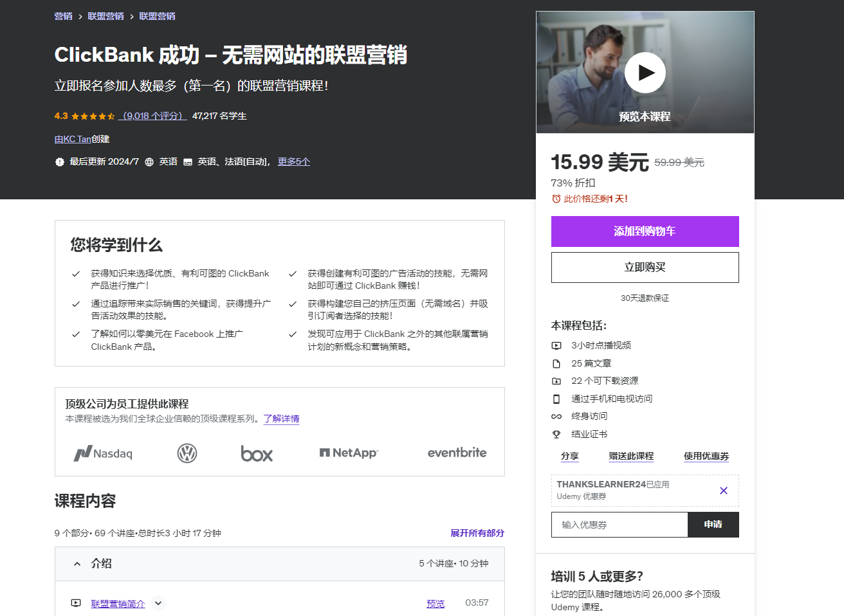Screen dimensions: 844x616
Task: Click the 4.3 rating score
Action: pos(61,116)
